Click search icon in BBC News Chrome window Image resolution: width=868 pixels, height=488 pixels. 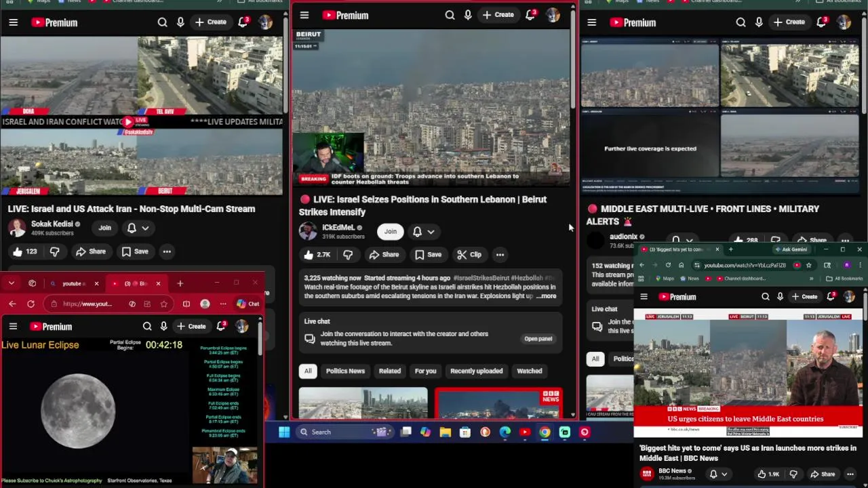tap(765, 296)
